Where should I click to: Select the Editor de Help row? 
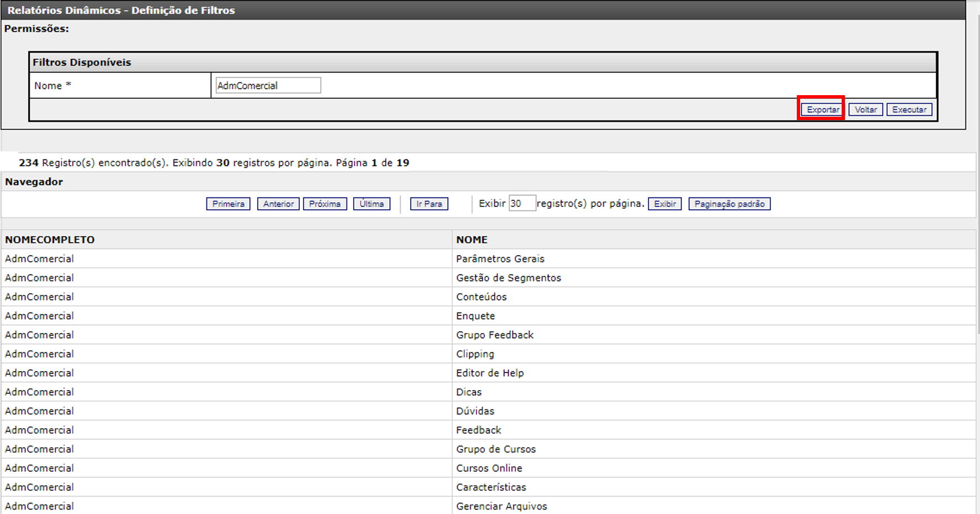(x=489, y=373)
